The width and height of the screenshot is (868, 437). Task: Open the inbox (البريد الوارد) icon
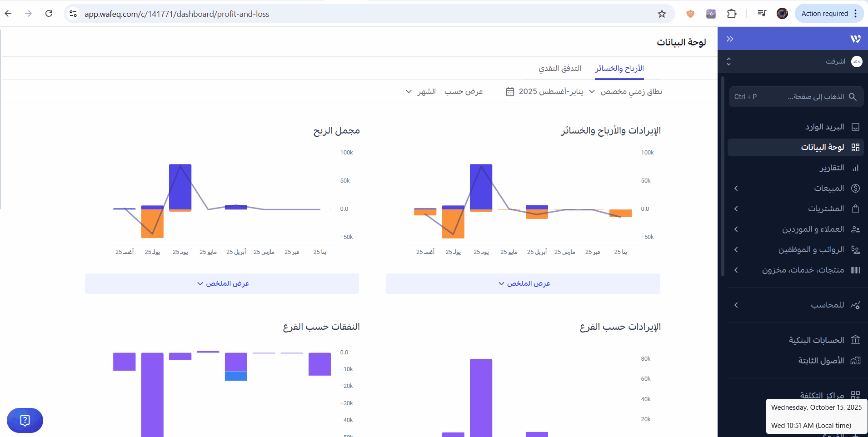[855, 127]
